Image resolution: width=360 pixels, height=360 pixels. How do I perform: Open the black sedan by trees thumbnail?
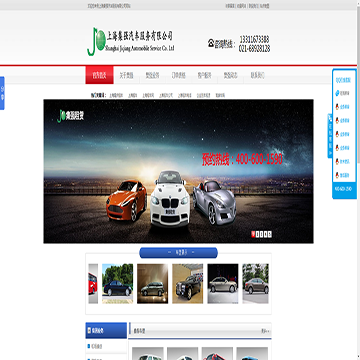tap(117, 284)
